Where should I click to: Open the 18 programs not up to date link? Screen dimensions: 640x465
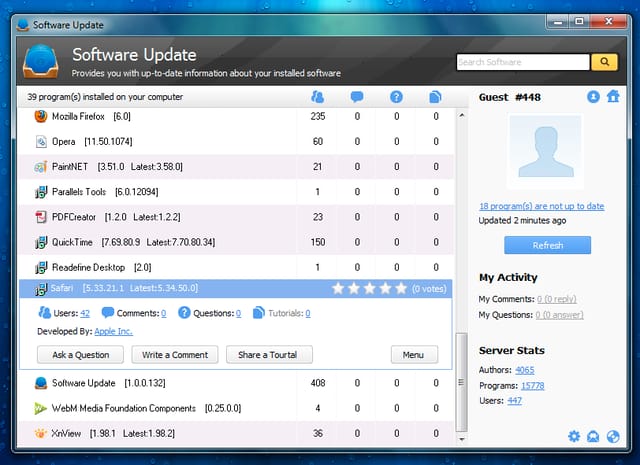tap(542, 206)
